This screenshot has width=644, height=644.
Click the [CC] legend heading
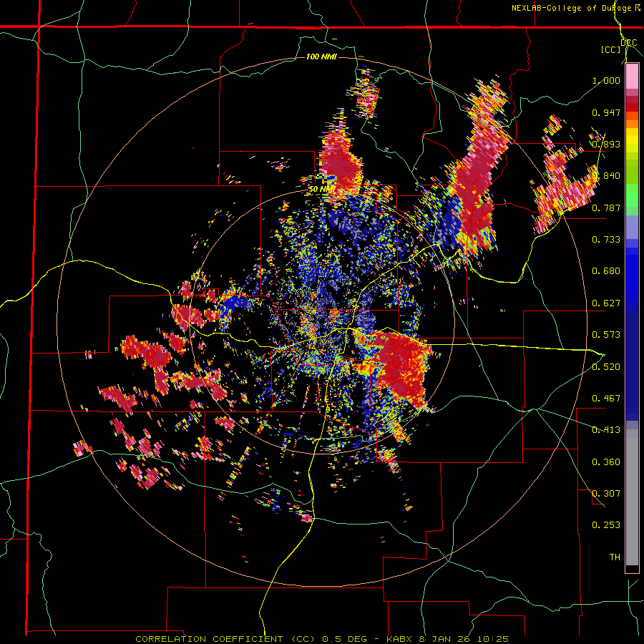[611, 49]
